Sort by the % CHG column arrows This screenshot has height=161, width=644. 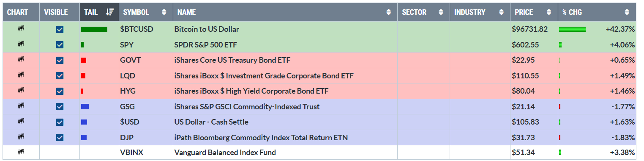coord(627,12)
